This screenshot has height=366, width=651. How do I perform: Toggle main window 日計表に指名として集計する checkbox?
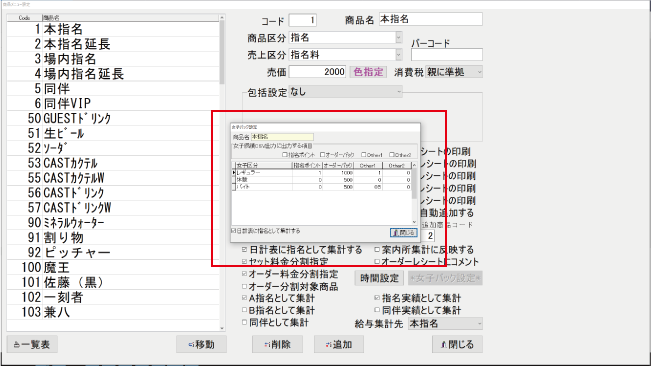click(x=245, y=250)
